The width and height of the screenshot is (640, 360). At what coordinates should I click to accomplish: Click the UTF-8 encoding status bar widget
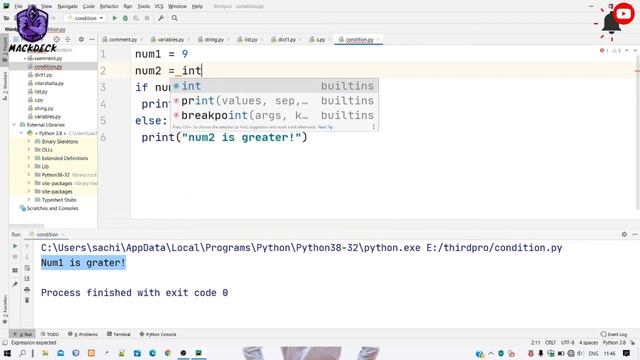tap(567, 342)
